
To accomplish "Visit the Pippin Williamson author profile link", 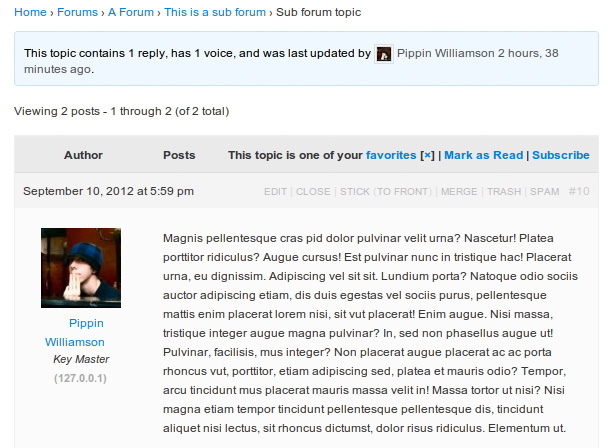I will click(x=75, y=332).
